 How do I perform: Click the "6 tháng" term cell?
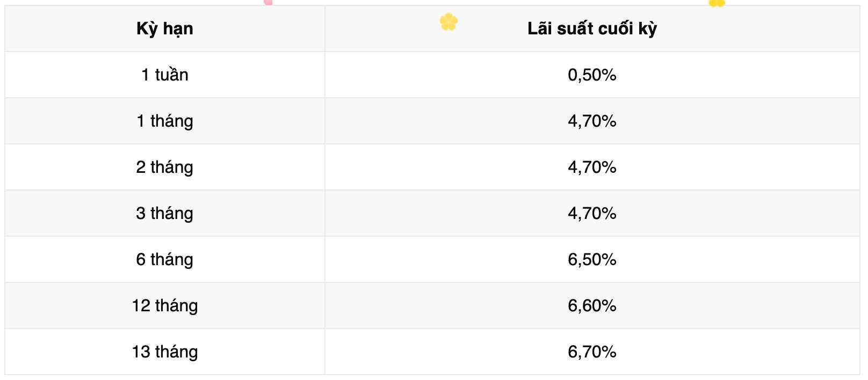pyautogui.click(x=165, y=259)
